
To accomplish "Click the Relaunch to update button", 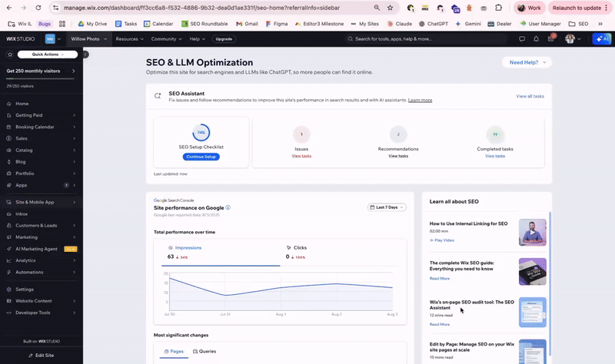I will (x=580, y=8).
